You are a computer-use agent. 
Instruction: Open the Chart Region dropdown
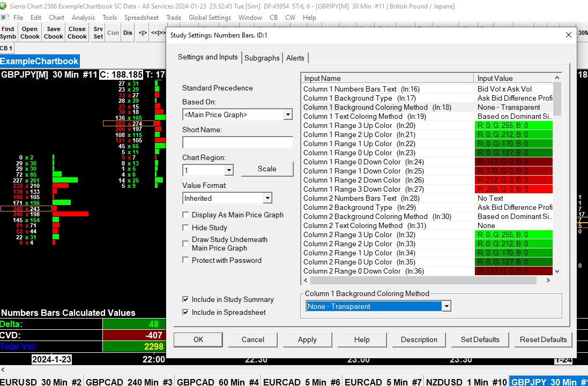coord(229,170)
